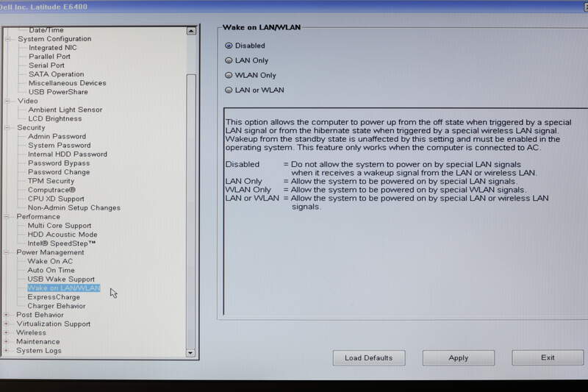The width and height of the screenshot is (588, 392).
Task: Expand the Maintenance tree node
Action: 7,342
